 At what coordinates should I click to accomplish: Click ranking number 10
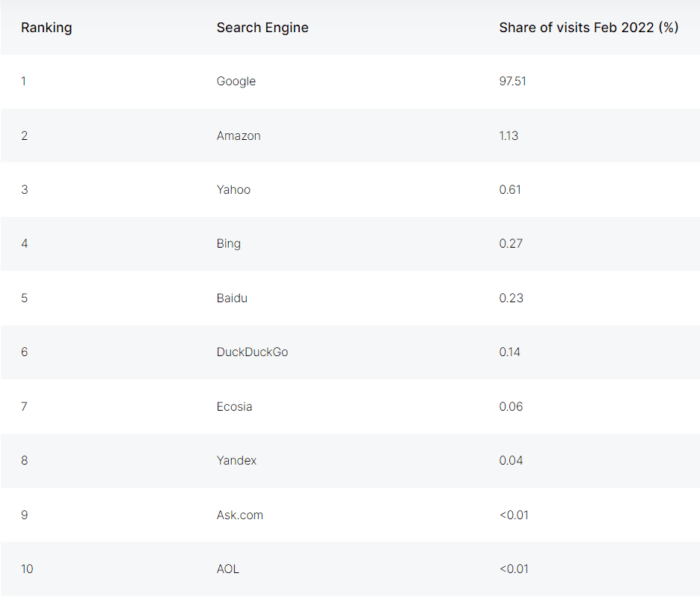(27, 569)
